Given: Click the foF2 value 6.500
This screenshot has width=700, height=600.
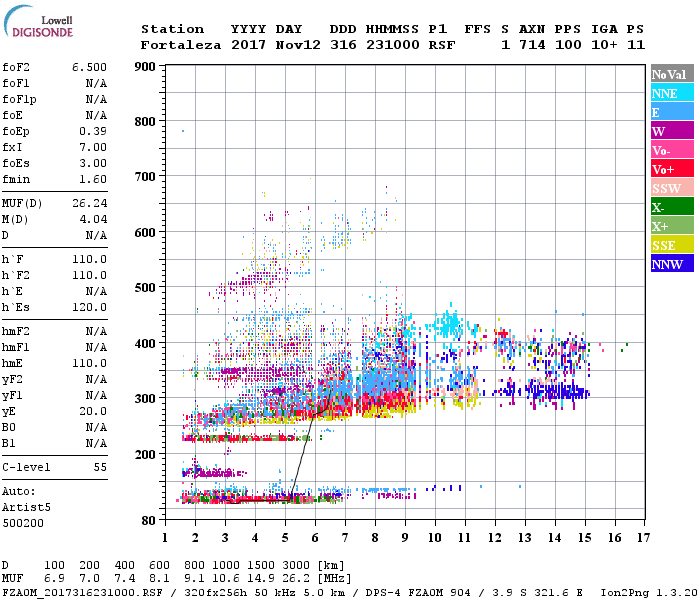Looking at the screenshot, I should [x=89, y=67].
